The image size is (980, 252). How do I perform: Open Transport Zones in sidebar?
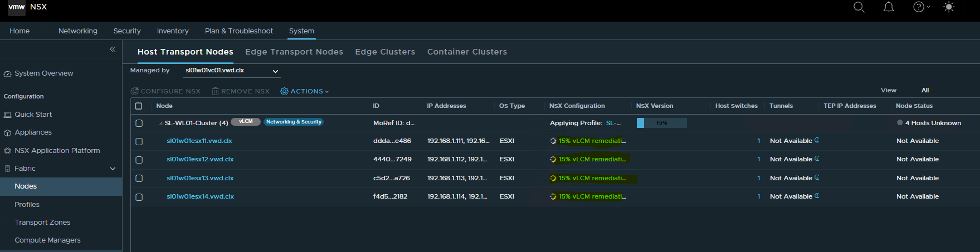pos(42,223)
